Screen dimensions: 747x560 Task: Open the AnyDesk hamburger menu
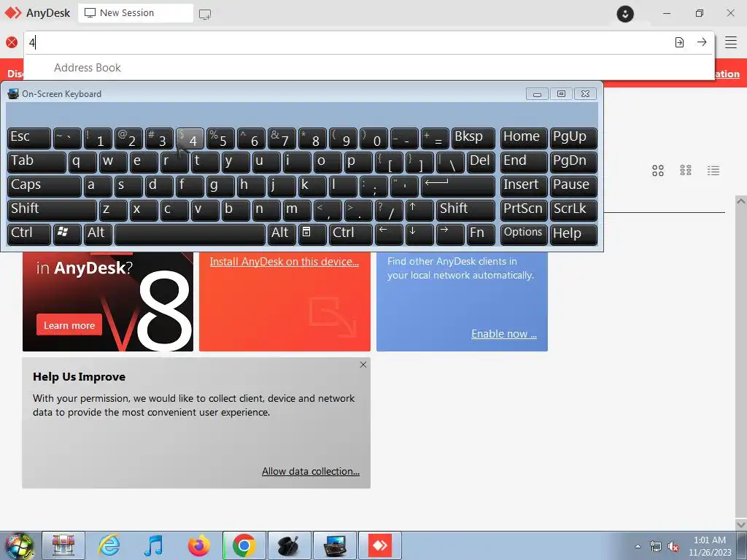click(731, 42)
